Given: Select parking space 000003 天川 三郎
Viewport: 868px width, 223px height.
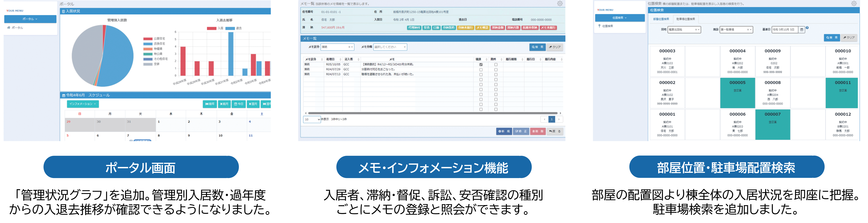Looking at the screenshot, I should click(x=667, y=61).
